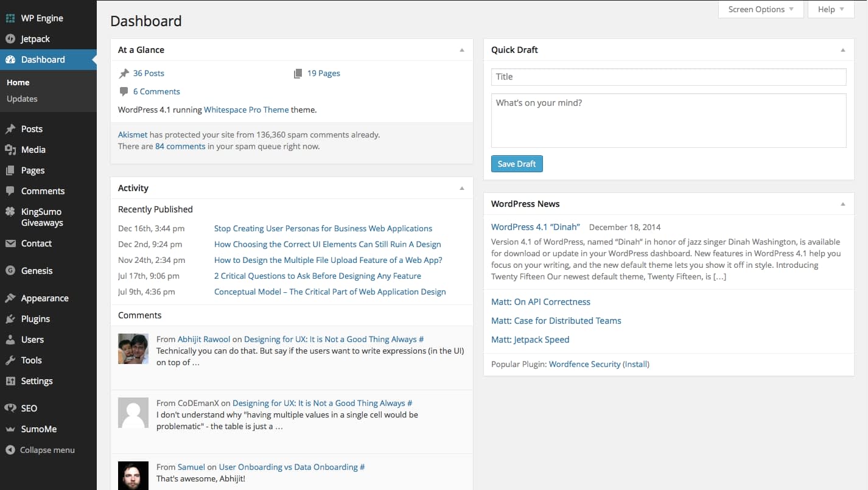Screen dimensions: 868x490
Task: Click the WP Engine sidebar icon
Action: (10, 18)
